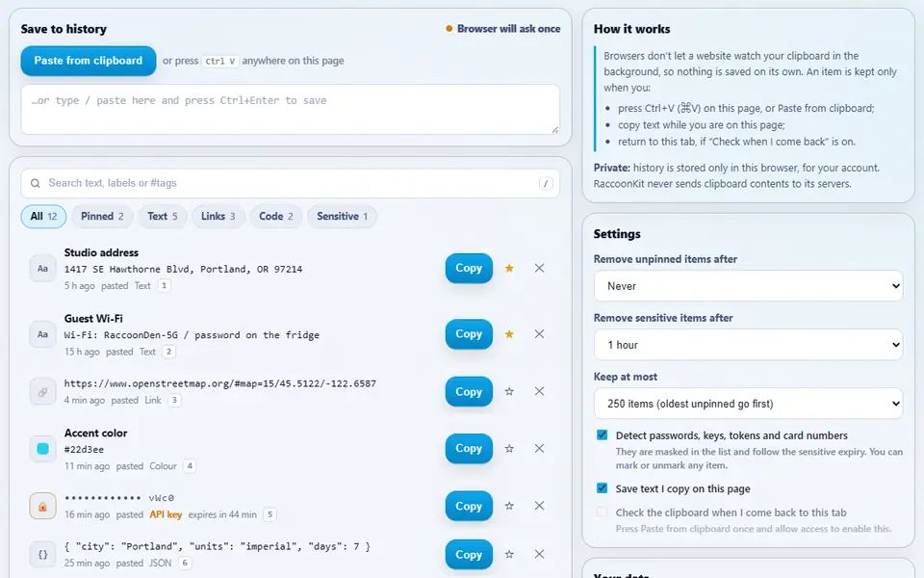Unpin the Studio address item star
Image resolution: width=924 pixels, height=578 pixels.
point(509,268)
